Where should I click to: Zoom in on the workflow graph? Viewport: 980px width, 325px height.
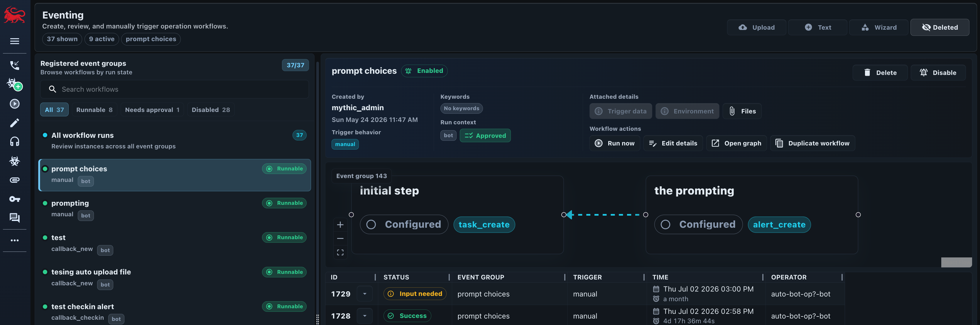[x=340, y=225]
